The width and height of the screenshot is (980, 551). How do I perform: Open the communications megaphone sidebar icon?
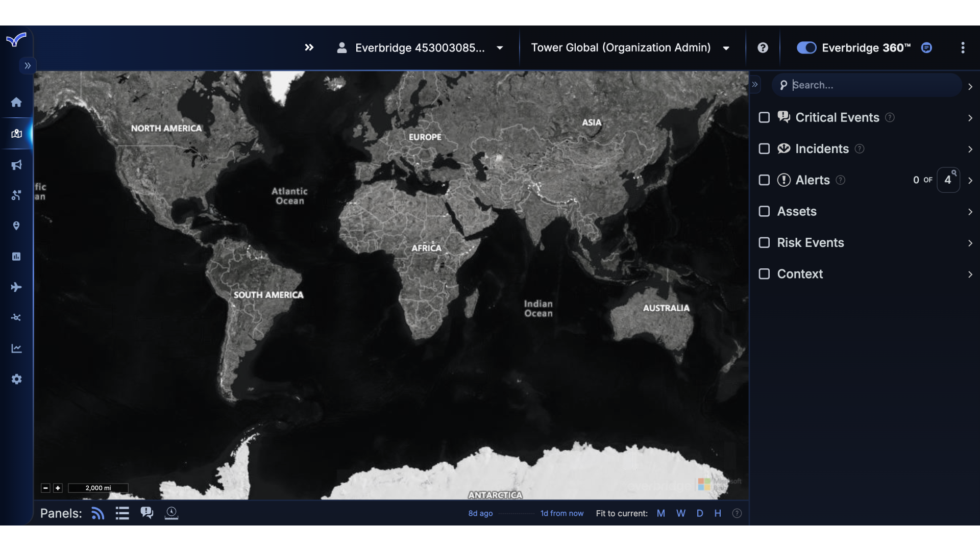16,164
